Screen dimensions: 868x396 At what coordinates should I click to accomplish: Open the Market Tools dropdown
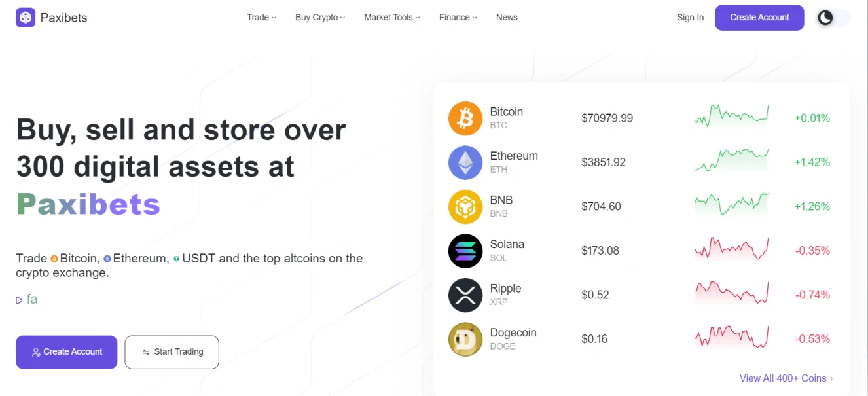[392, 18]
